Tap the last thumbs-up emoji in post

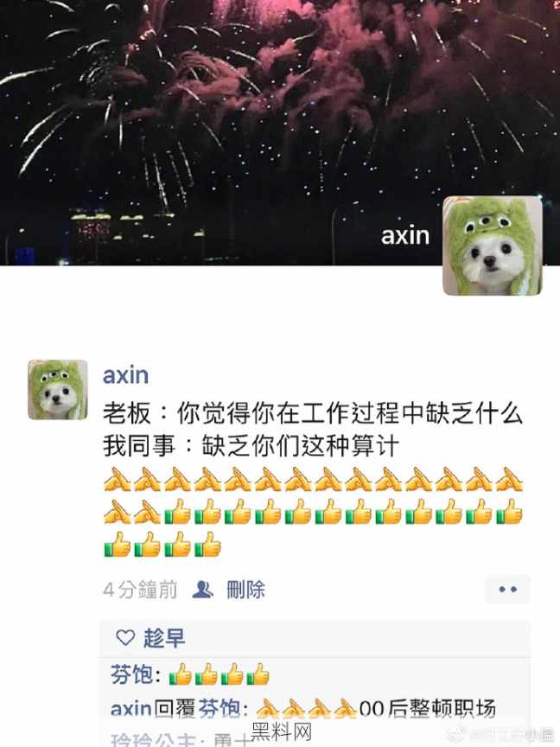click(x=208, y=545)
